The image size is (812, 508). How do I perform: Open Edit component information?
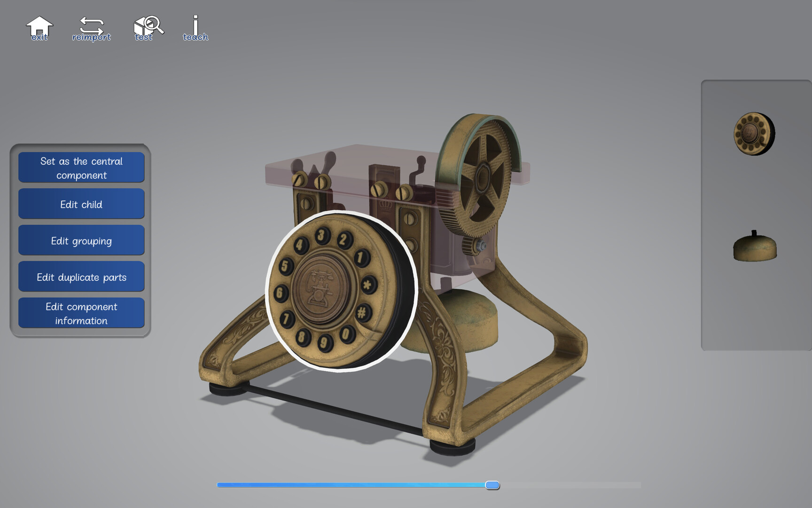(81, 313)
